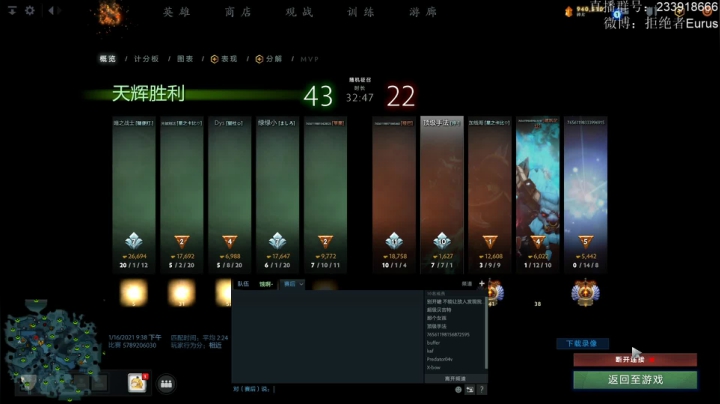The image size is (720, 404).
Task: Select Predator64v in the channel member list
Action: [440, 359]
